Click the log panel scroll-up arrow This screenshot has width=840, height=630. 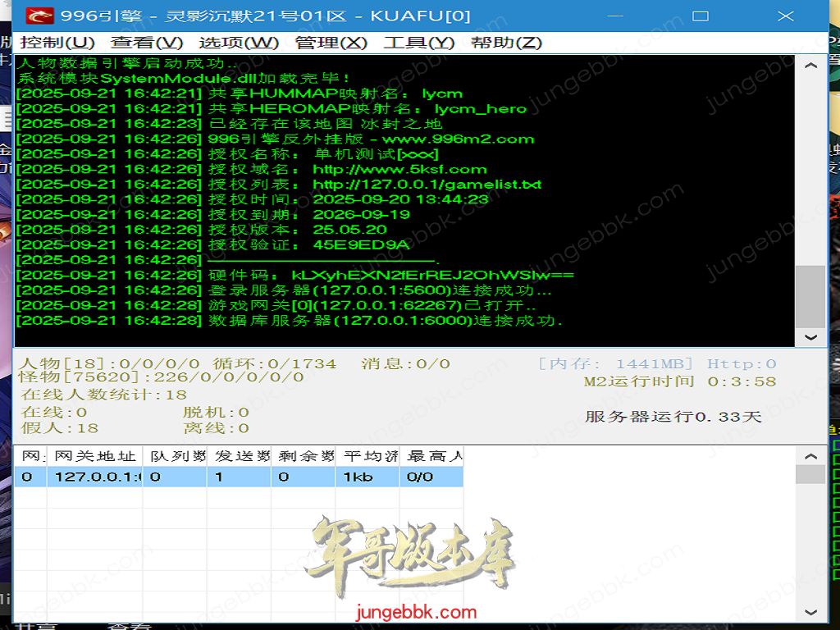pos(810,66)
